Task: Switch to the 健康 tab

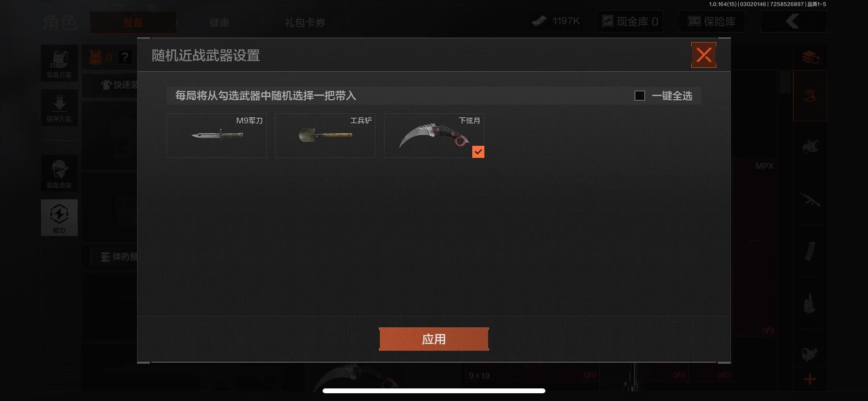Action: tap(219, 22)
